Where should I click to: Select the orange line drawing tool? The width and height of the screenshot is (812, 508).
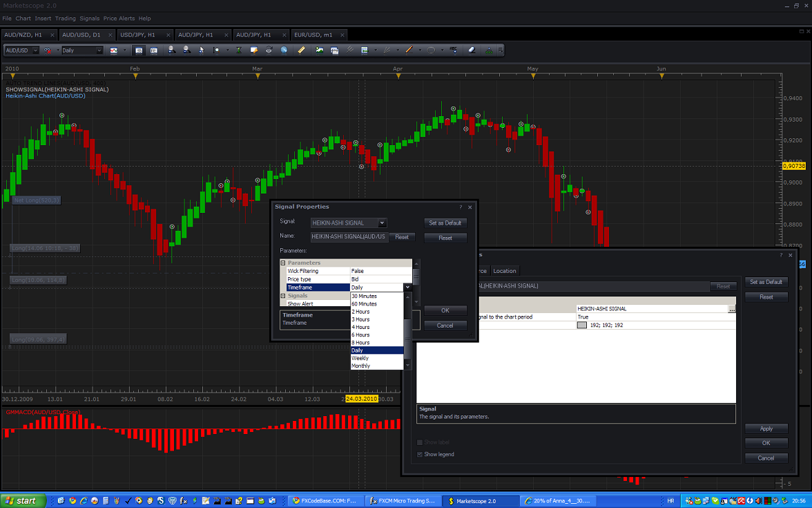tap(409, 50)
